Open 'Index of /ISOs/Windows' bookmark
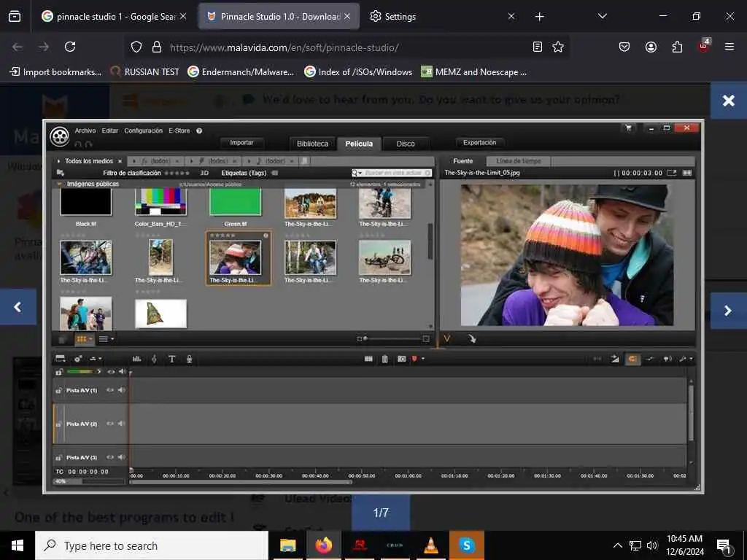 (x=358, y=72)
